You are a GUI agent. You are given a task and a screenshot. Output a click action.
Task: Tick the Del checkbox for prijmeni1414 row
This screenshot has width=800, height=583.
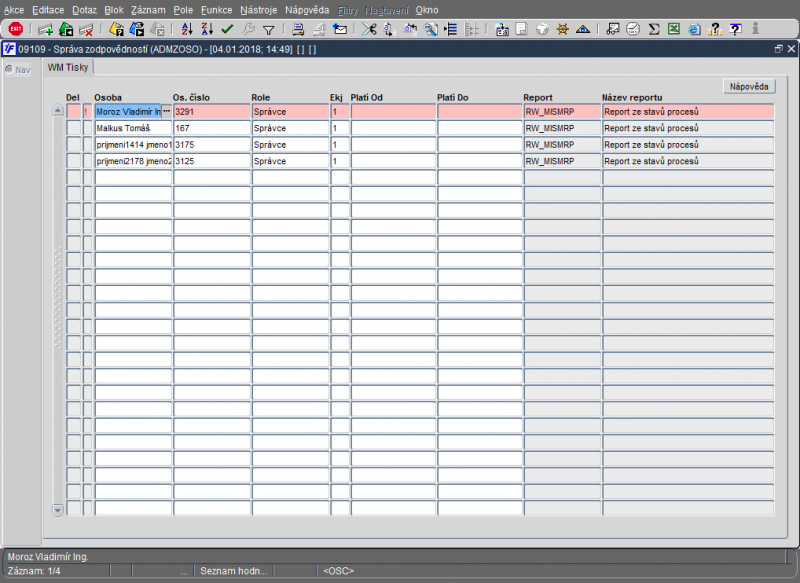(73, 144)
